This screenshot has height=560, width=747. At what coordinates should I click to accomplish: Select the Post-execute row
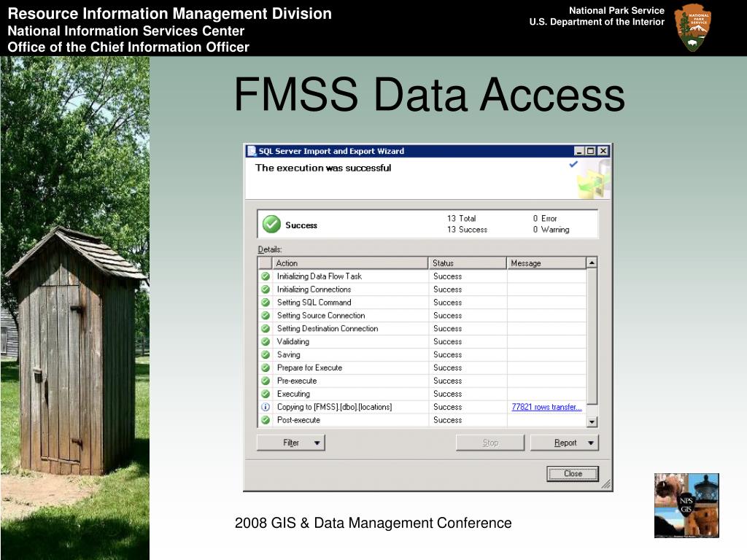pos(422,420)
